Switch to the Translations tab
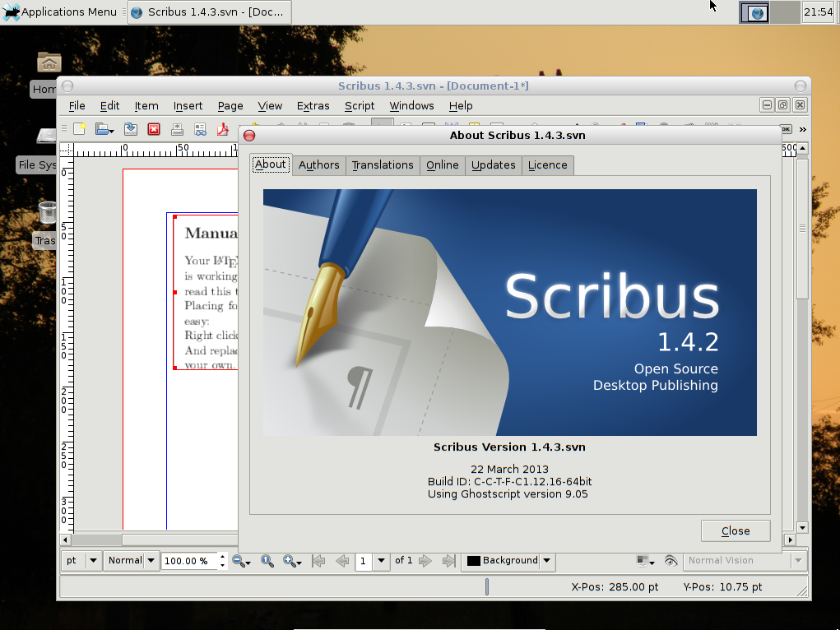 (x=383, y=165)
